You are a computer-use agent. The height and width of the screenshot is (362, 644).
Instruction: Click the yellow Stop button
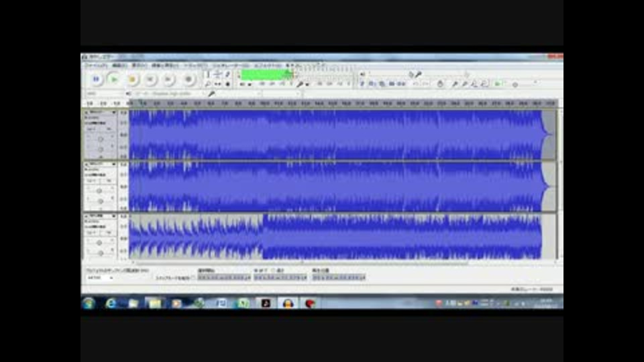(x=132, y=79)
